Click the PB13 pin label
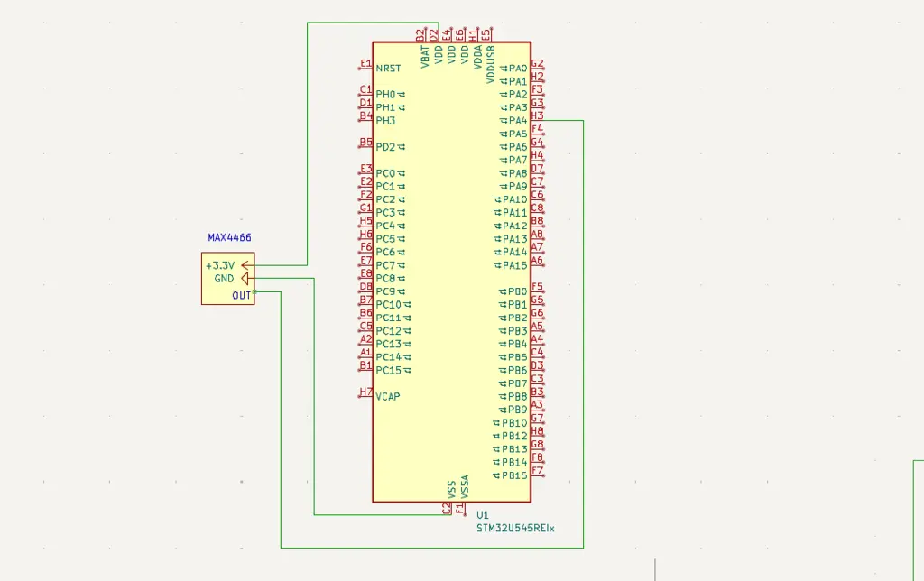The image size is (924, 581). [514, 449]
